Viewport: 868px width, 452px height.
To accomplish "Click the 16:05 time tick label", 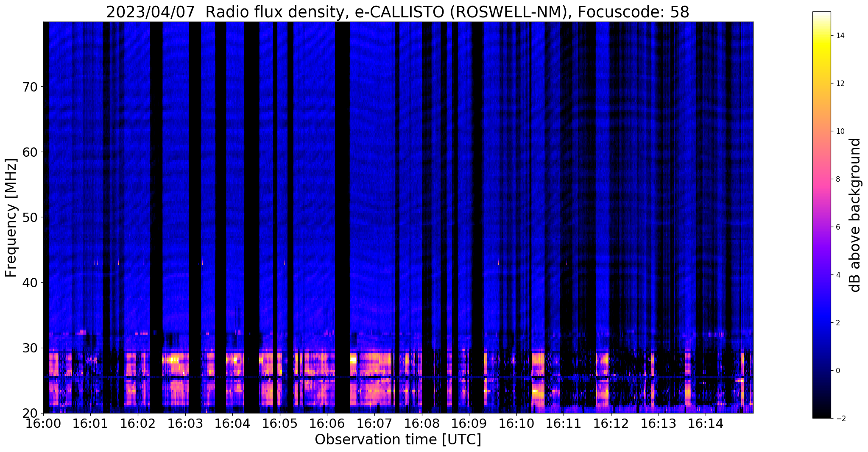I will click(x=280, y=424).
